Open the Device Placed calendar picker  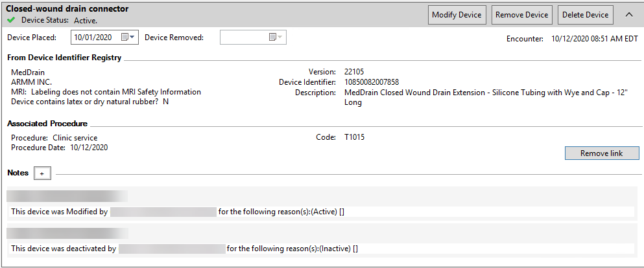(125, 38)
